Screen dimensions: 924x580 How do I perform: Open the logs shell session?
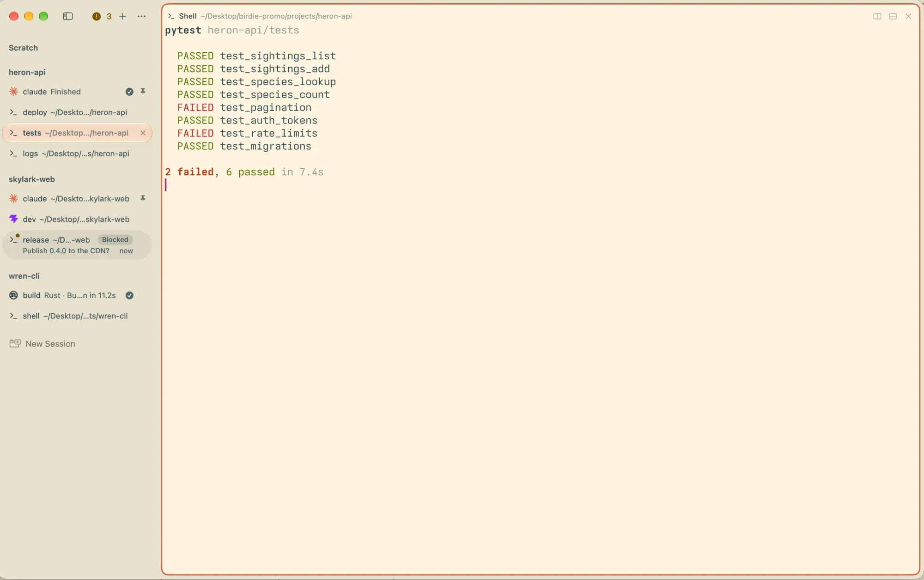(77, 153)
